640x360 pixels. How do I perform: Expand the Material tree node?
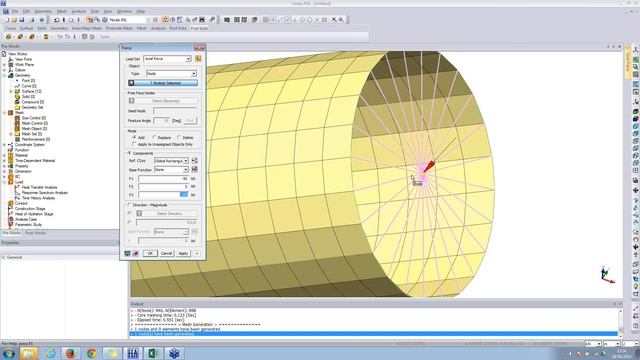coord(4,155)
